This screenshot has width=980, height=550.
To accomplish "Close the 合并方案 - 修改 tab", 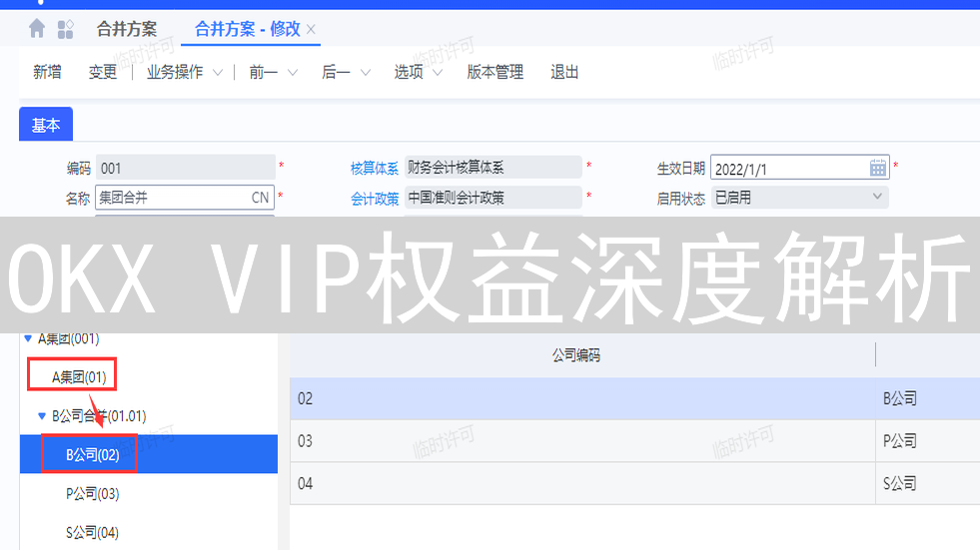I will tap(312, 29).
